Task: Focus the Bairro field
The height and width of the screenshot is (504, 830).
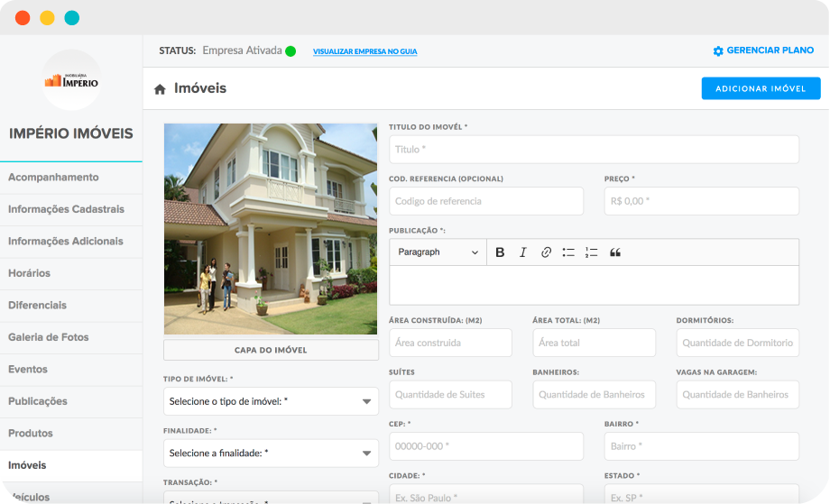Action: [x=701, y=446]
